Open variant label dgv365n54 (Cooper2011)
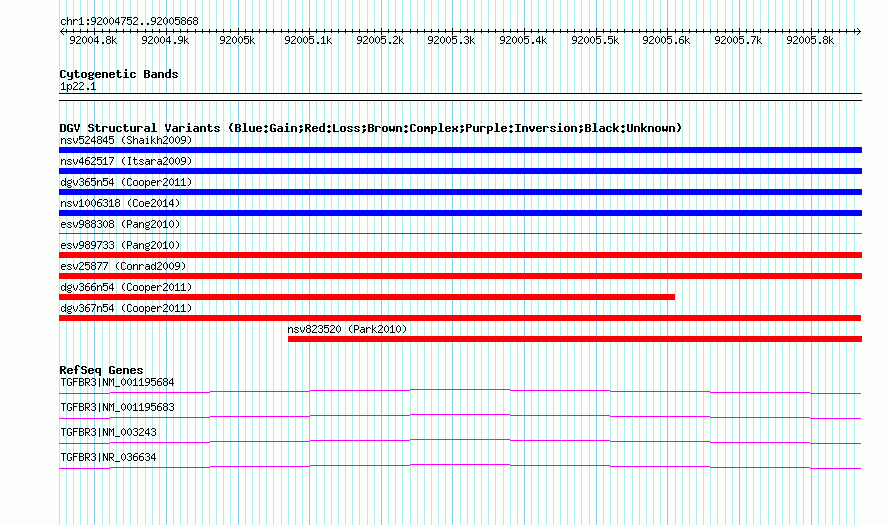This screenshot has width=890, height=525. pyautogui.click(x=126, y=182)
